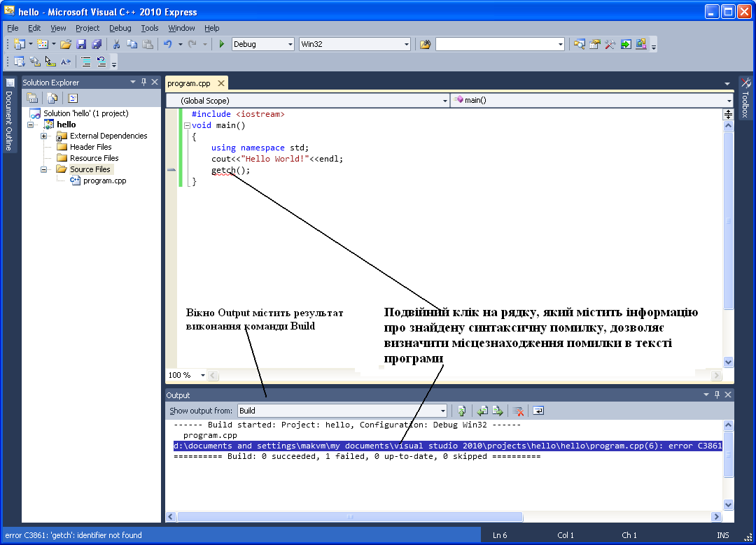
Task: Click the highlighted error C3861 output line
Action: point(447,446)
